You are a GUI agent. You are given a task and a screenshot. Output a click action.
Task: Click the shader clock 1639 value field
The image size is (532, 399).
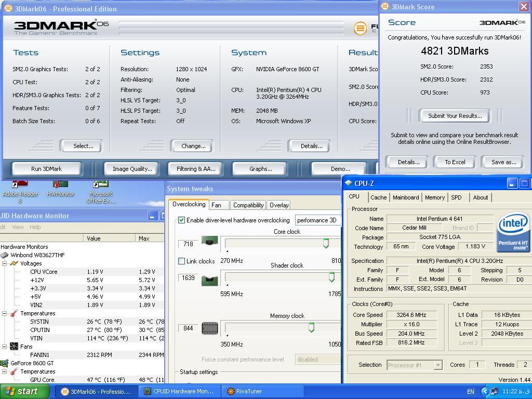click(x=188, y=278)
